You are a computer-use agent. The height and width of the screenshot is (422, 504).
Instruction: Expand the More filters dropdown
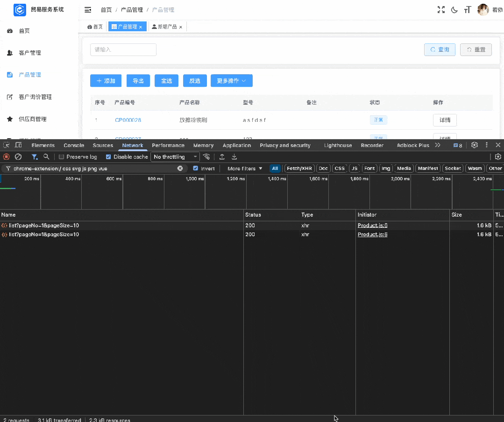pos(245,169)
